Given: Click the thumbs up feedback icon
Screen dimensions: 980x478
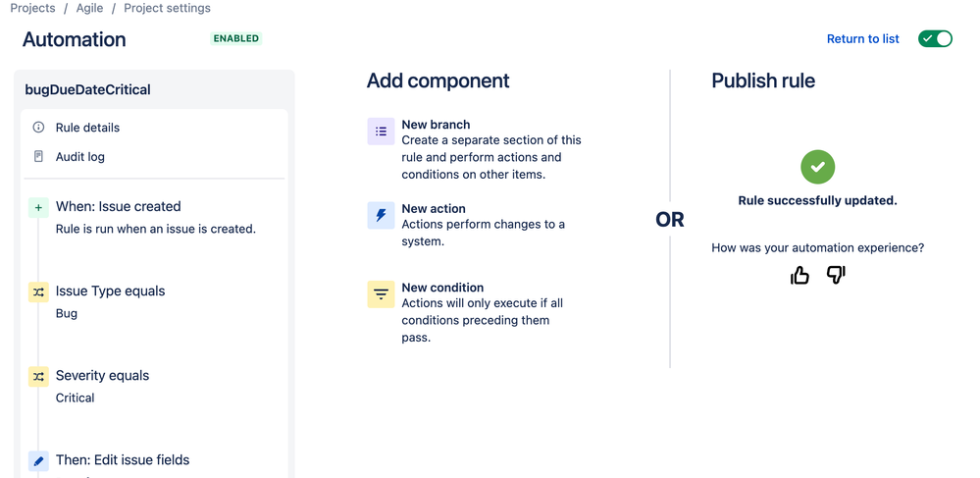Looking at the screenshot, I should (x=799, y=276).
